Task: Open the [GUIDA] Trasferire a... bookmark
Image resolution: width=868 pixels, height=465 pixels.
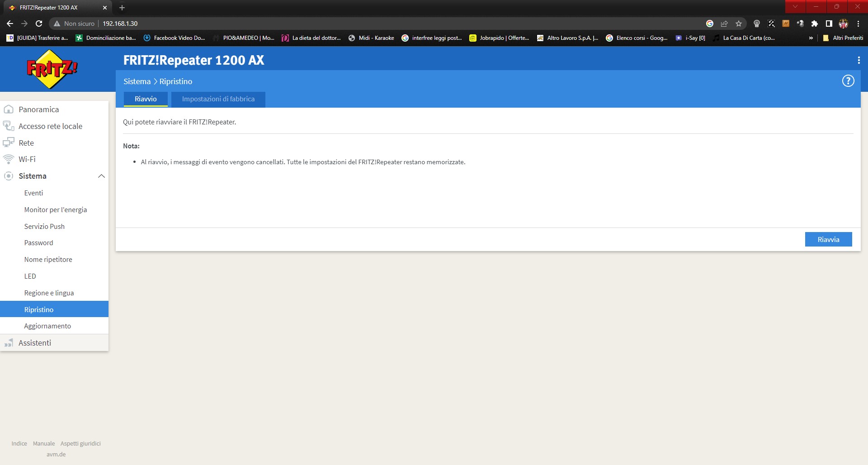Action: (38, 38)
